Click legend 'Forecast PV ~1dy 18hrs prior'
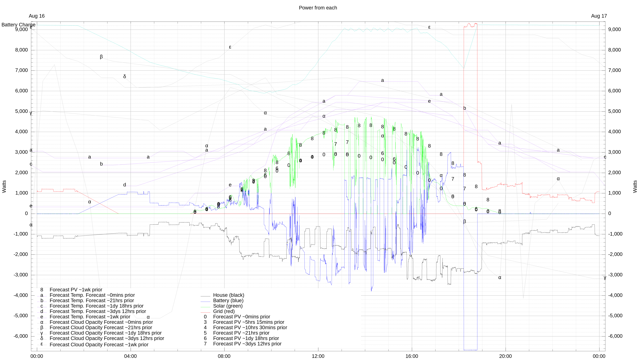 click(246, 338)
